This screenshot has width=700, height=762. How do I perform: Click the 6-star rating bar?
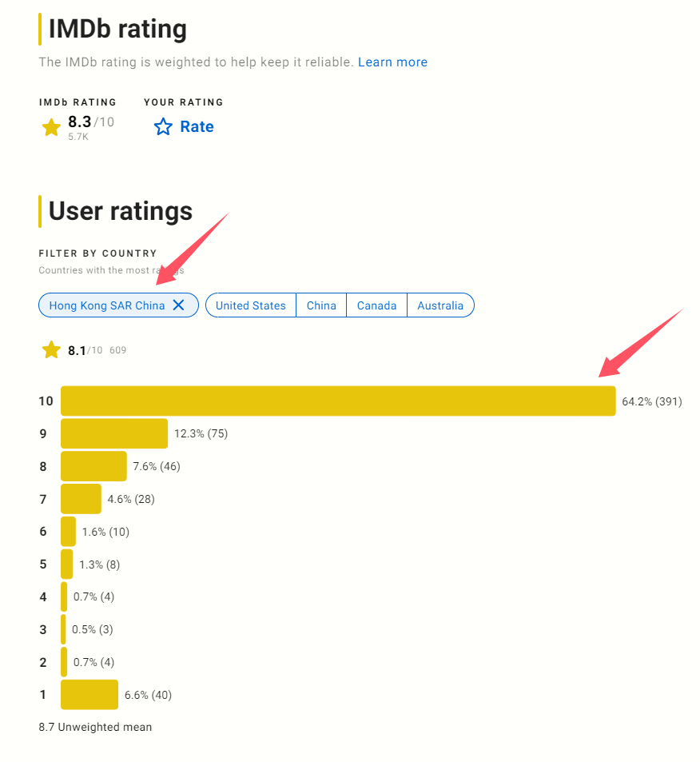(69, 531)
